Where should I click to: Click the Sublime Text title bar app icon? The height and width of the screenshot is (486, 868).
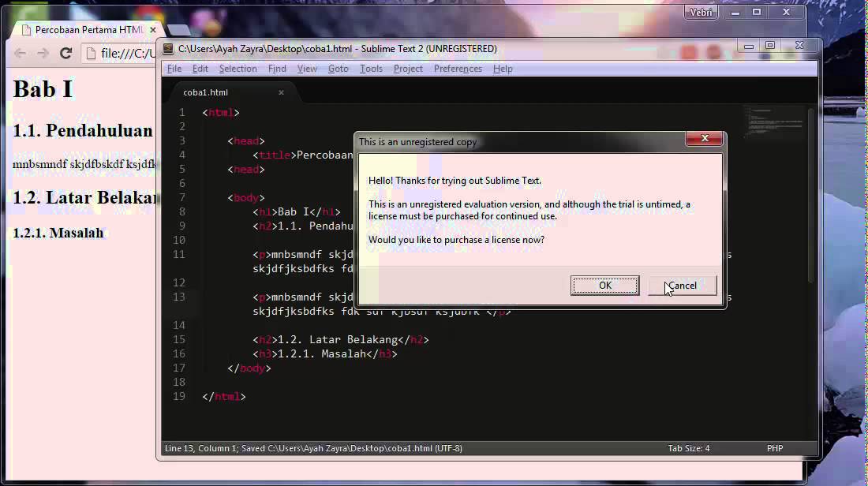[x=168, y=49]
